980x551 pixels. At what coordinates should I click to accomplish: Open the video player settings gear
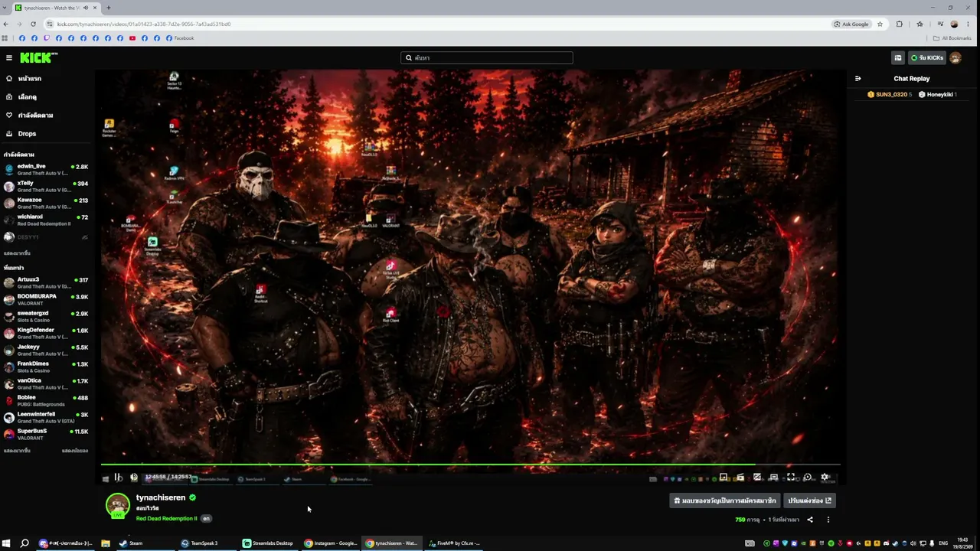825,478
